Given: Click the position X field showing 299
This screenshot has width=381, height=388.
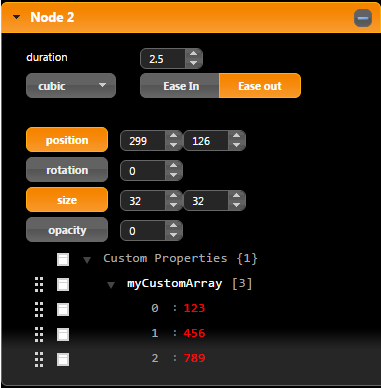Looking at the screenshot, I should pos(143,141).
